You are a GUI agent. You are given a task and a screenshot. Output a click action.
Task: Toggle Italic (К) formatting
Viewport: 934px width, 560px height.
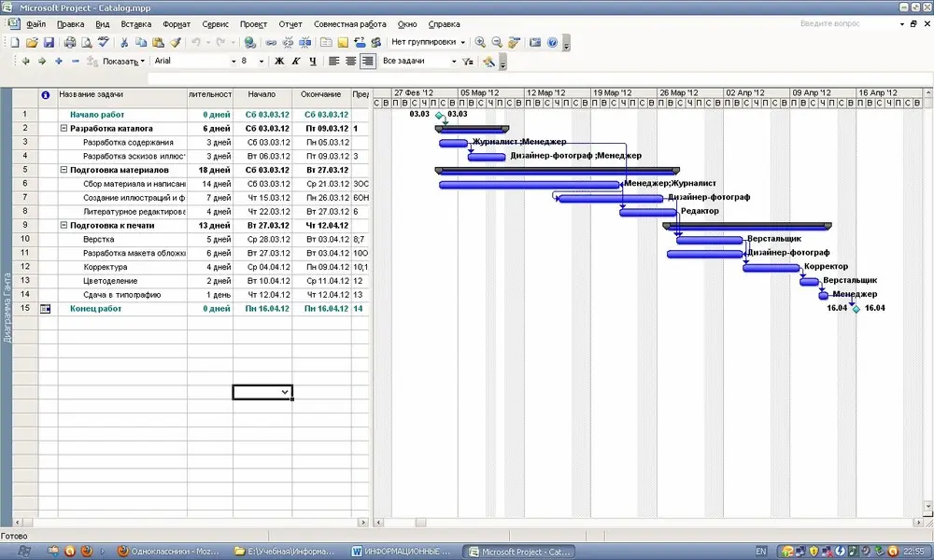coord(295,61)
